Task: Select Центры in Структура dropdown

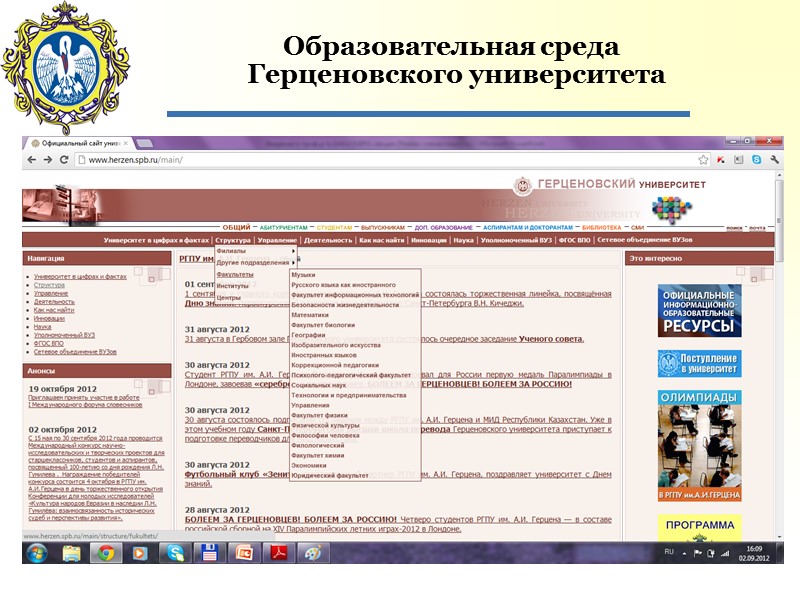Action: pyautogui.click(x=228, y=297)
